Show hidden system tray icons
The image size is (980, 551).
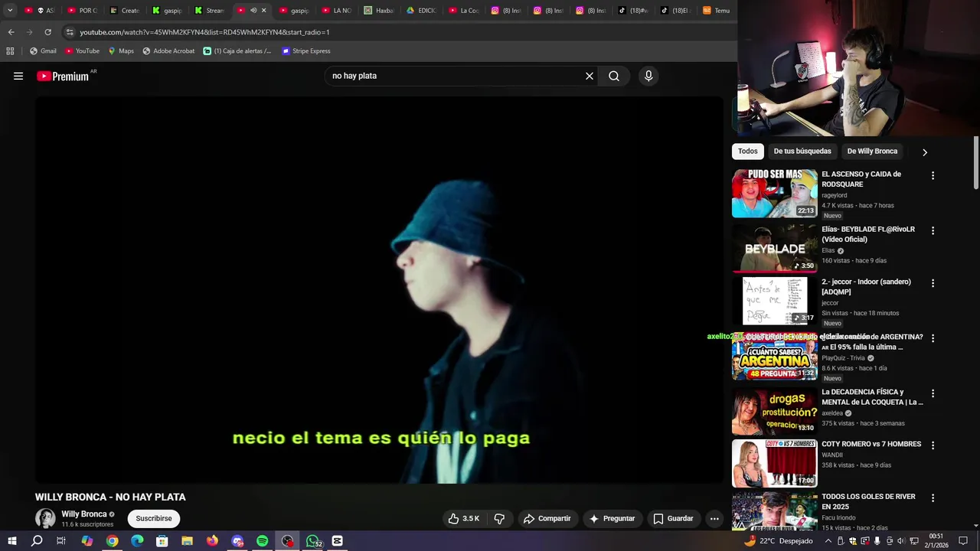point(828,541)
